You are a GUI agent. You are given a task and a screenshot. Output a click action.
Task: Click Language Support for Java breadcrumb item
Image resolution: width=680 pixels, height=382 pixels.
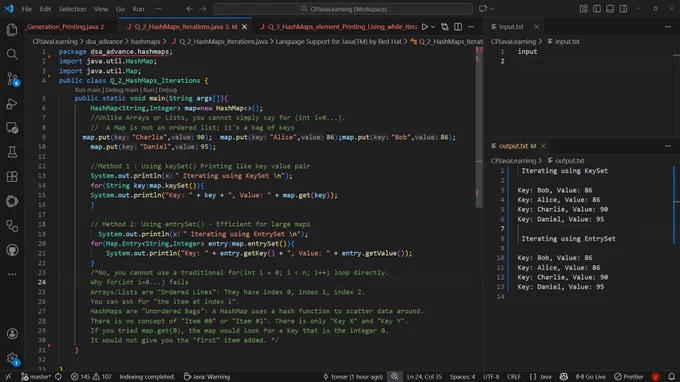[x=338, y=42]
